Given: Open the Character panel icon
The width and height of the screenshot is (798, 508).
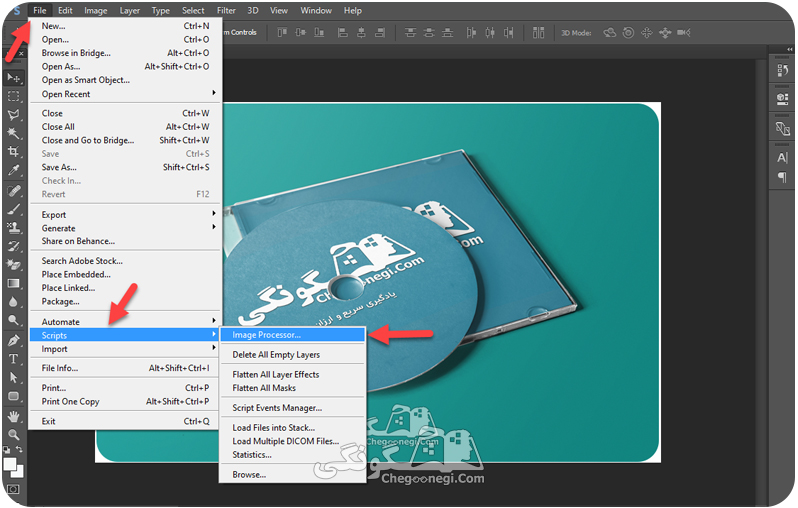Looking at the screenshot, I should (782, 158).
